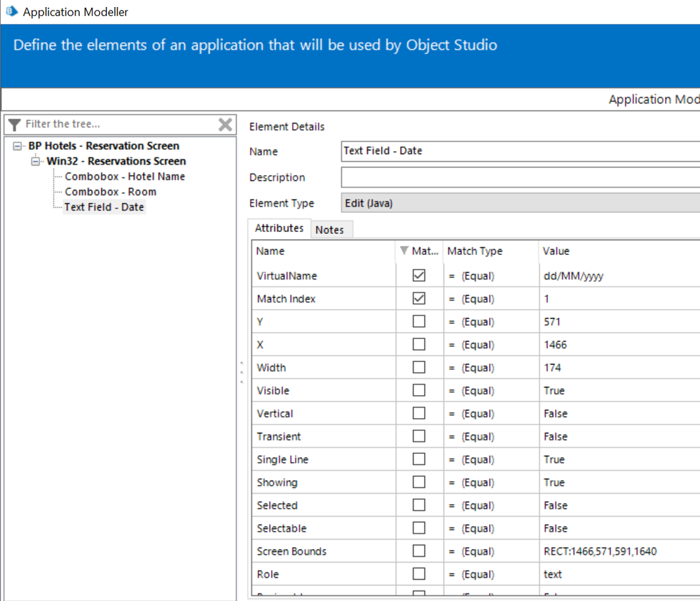Screen dimensions: 700x601
Task: Select the Attributes tab
Action: pos(279,228)
